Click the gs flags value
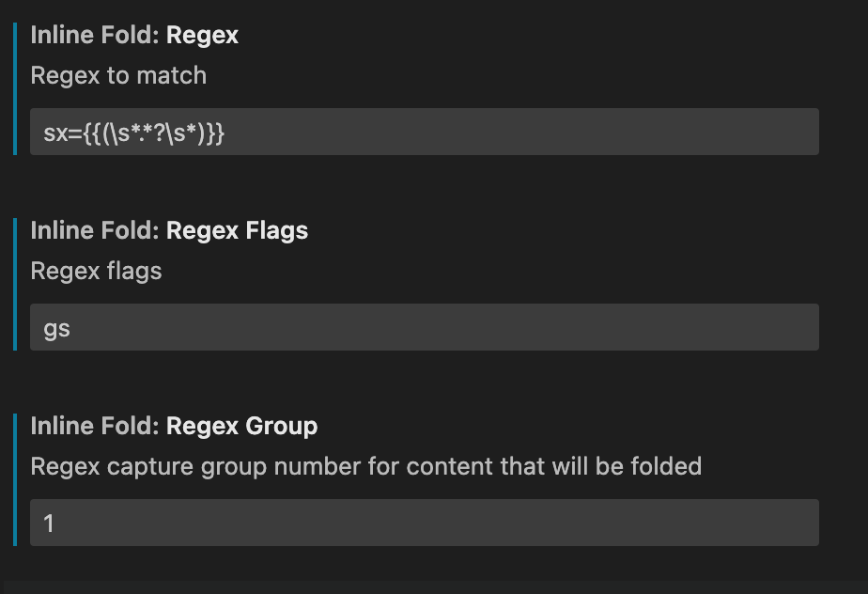The image size is (868, 594). (x=54, y=327)
